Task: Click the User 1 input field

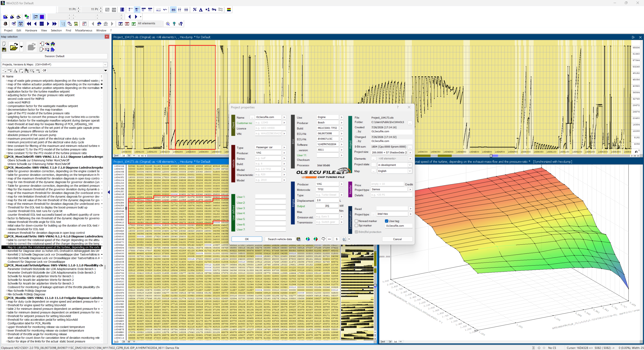Action: 270,197
